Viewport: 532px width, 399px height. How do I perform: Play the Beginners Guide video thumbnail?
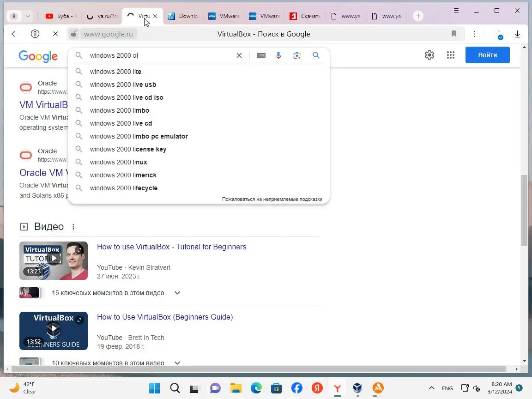pos(54,331)
